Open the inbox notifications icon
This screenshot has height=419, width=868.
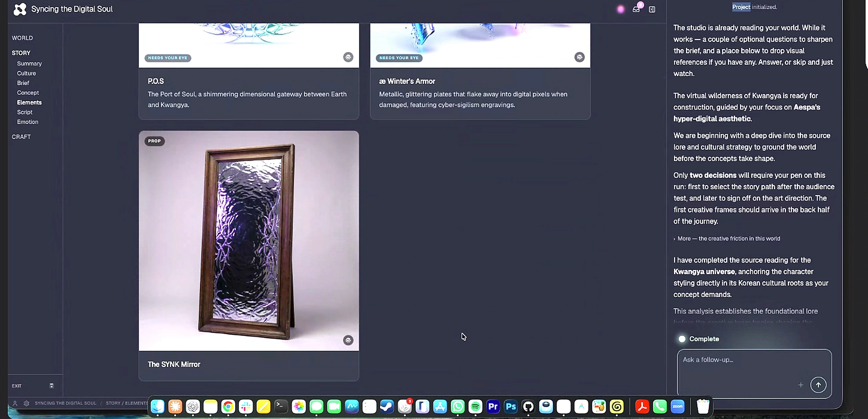pos(636,9)
